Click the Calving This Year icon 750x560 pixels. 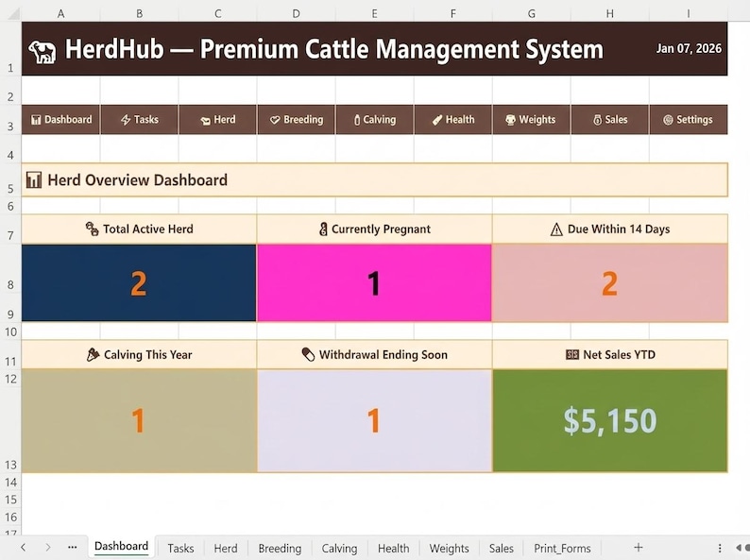(x=93, y=354)
